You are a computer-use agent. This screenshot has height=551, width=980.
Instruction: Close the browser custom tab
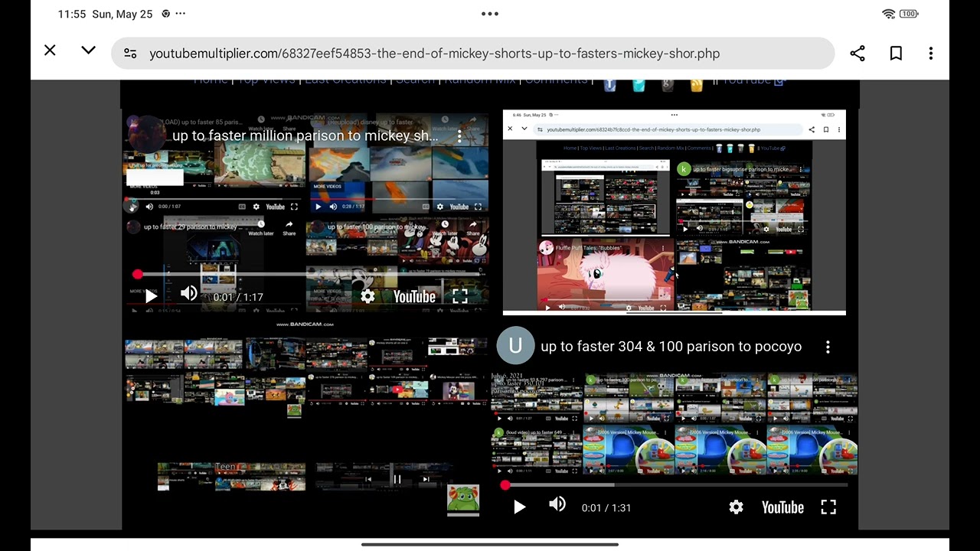(50, 51)
